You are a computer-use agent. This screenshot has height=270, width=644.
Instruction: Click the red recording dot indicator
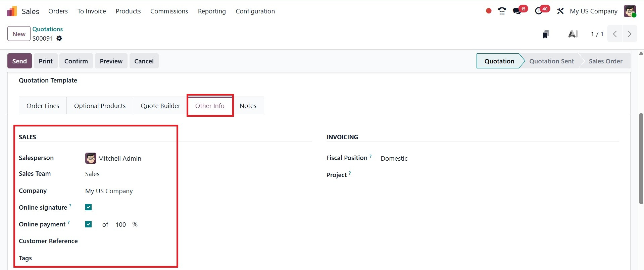point(489,11)
